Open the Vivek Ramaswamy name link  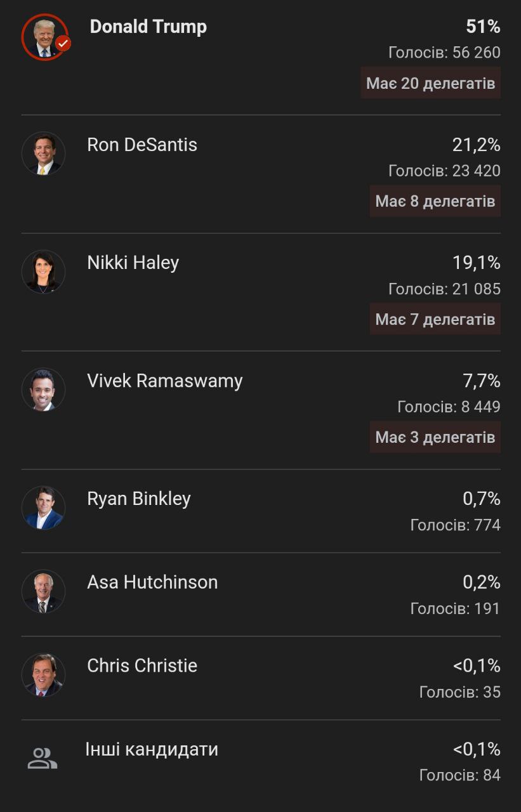tap(165, 381)
